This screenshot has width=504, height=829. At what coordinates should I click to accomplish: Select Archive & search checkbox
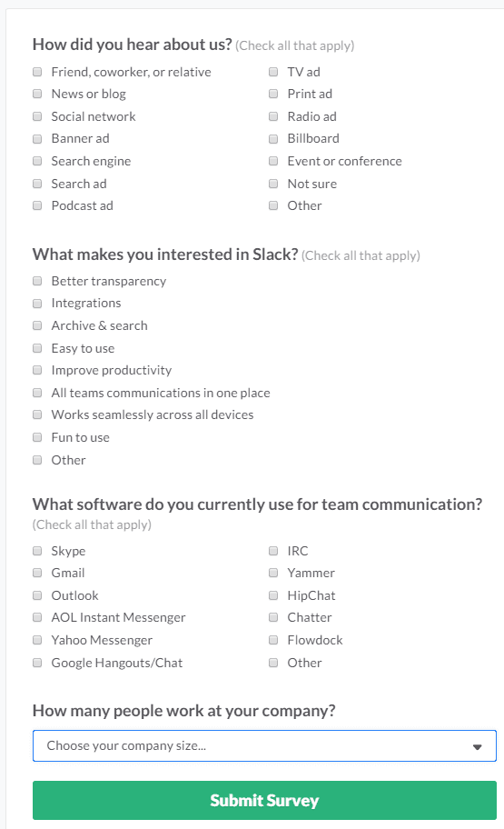click(37, 325)
